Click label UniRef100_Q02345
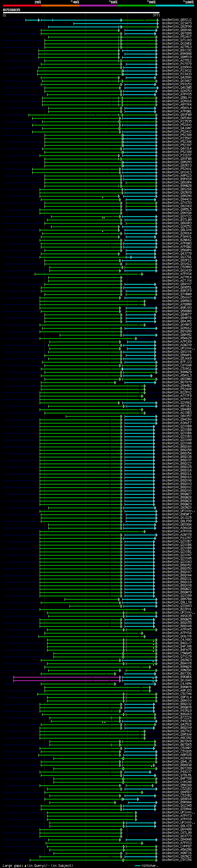Viewport: 197px width, 868px height. tap(177, 806)
